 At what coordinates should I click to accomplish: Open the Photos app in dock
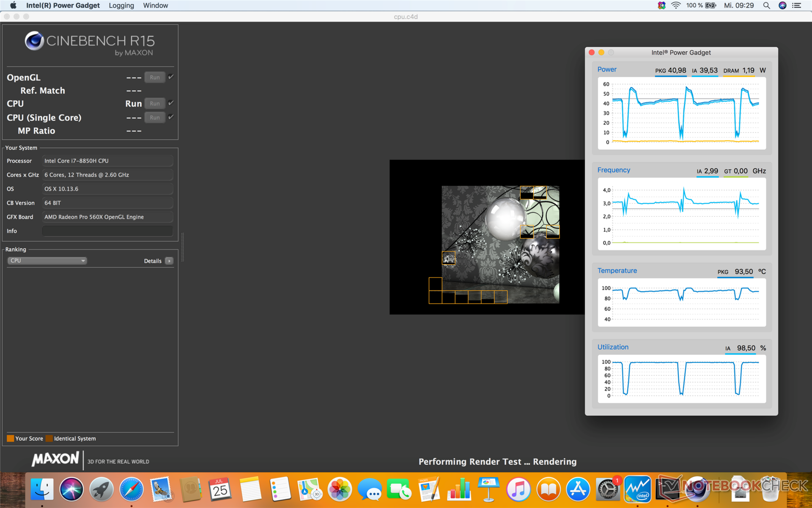point(340,489)
